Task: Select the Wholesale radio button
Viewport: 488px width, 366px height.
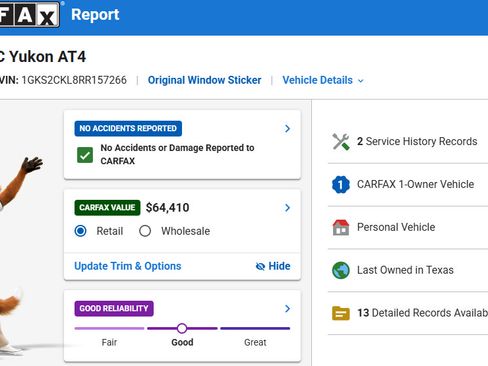Action: point(145,231)
